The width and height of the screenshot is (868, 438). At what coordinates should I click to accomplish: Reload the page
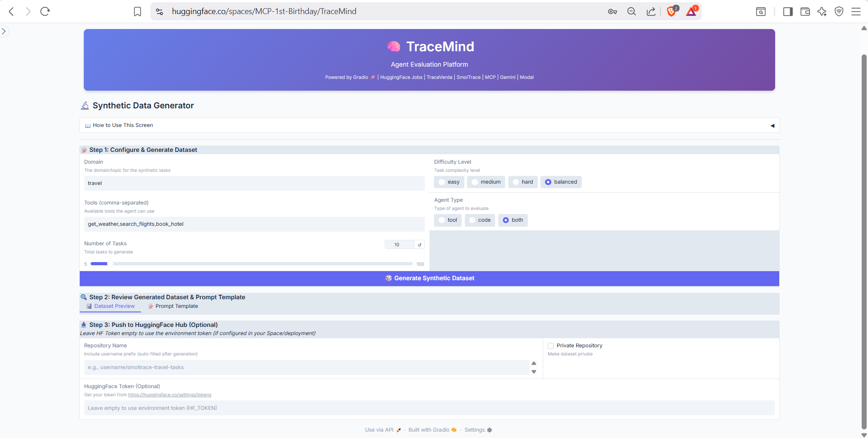pyautogui.click(x=45, y=11)
